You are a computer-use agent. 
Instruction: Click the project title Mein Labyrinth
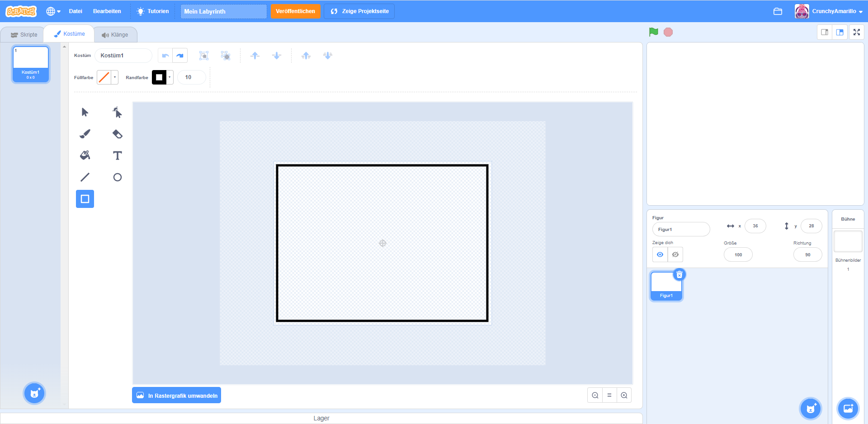[224, 11]
